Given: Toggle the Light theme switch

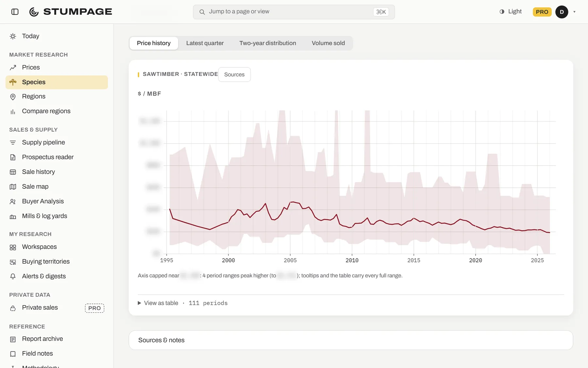Looking at the screenshot, I should tap(511, 12).
